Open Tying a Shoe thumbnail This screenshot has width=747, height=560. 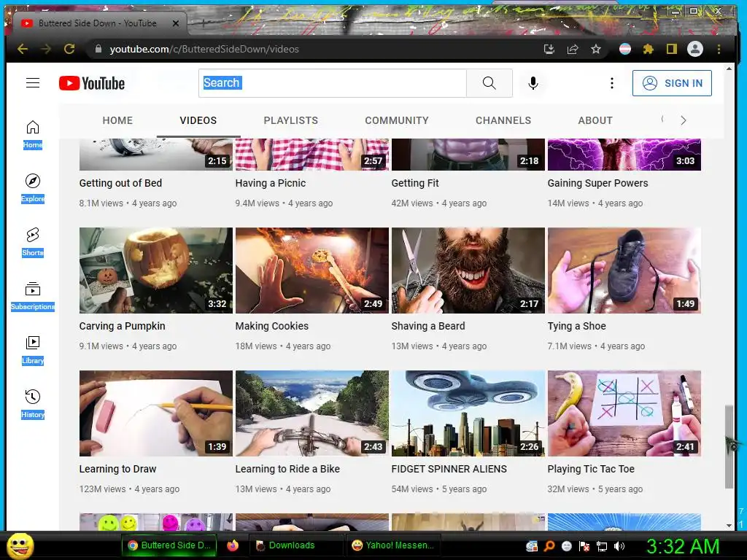coord(624,271)
